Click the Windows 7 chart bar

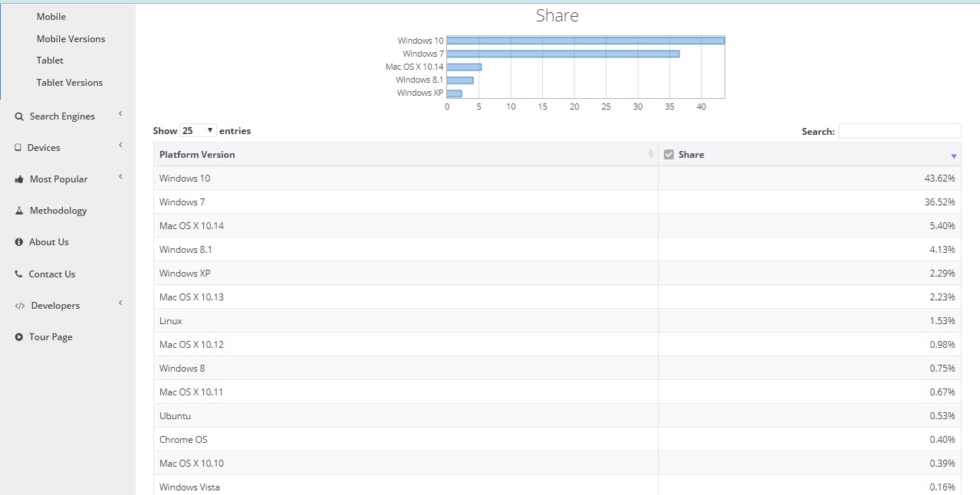click(x=563, y=54)
